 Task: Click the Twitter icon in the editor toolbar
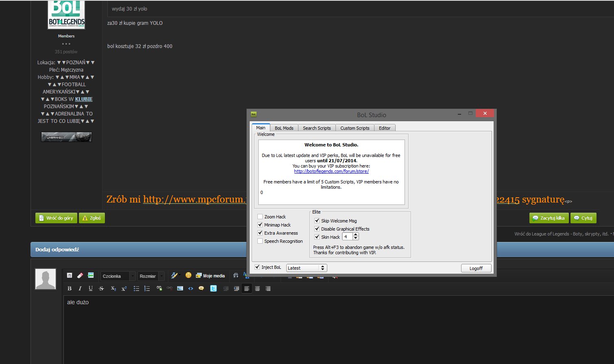point(213,288)
